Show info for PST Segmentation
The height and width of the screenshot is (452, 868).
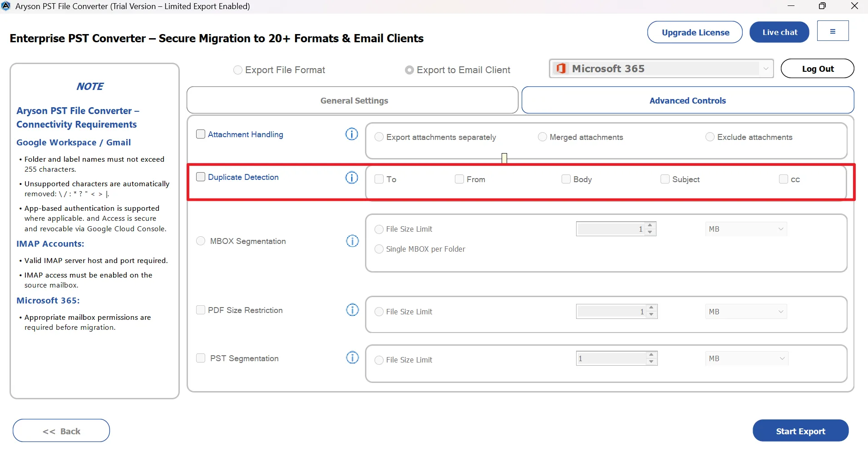pos(352,358)
